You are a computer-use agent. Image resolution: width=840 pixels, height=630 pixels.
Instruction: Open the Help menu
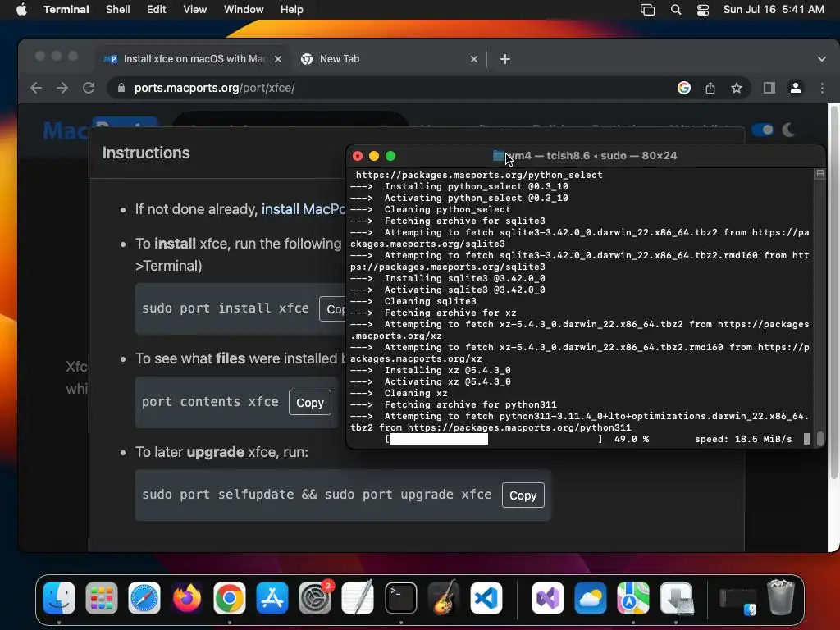click(291, 10)
